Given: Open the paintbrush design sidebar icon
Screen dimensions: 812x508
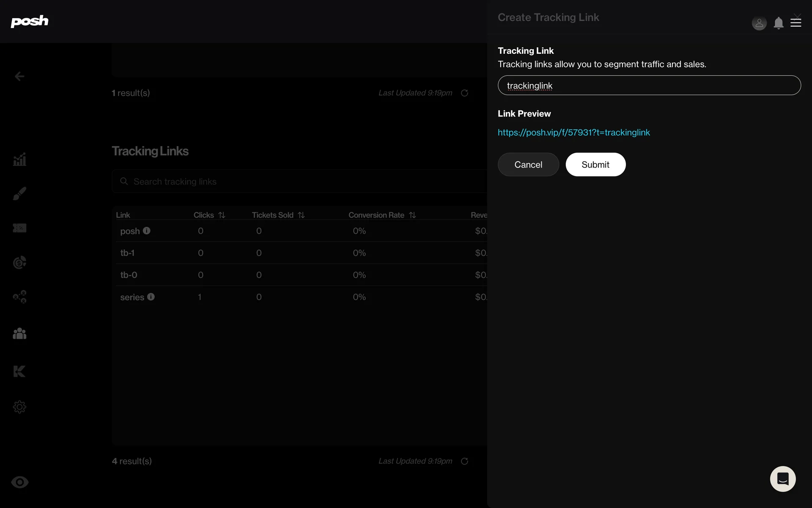Looking at the screenshot, I should pyautogui.click(x=19, y=193).
